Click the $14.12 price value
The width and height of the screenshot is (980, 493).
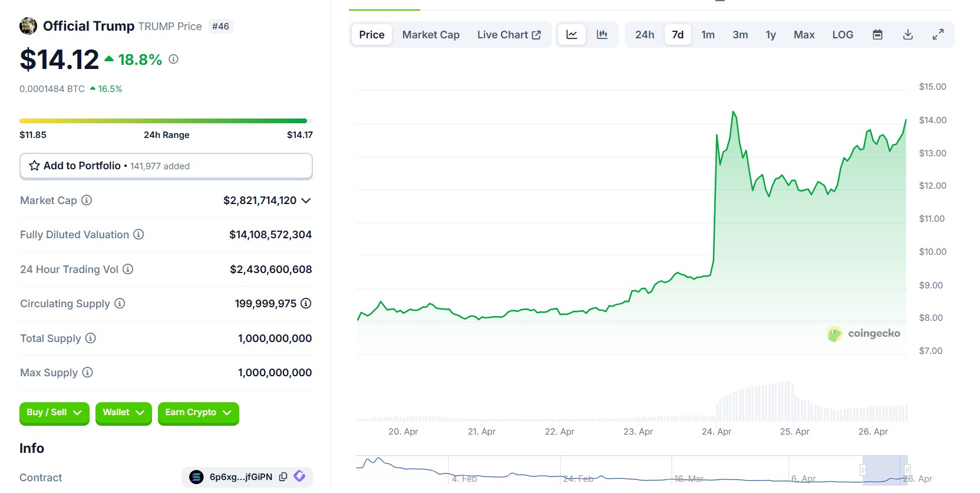60,60
